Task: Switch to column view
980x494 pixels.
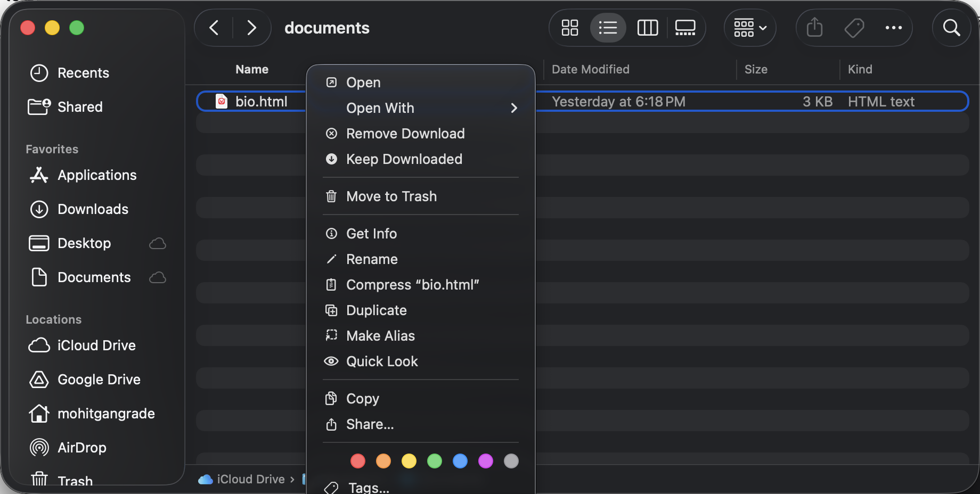Action: click(x=647, y=28)
